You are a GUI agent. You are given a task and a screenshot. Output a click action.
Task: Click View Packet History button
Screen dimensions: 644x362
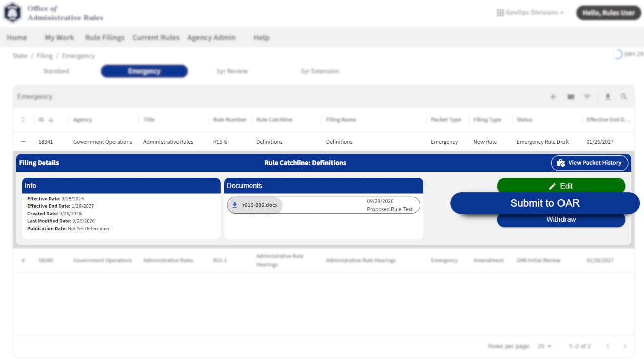pos(590,163)
